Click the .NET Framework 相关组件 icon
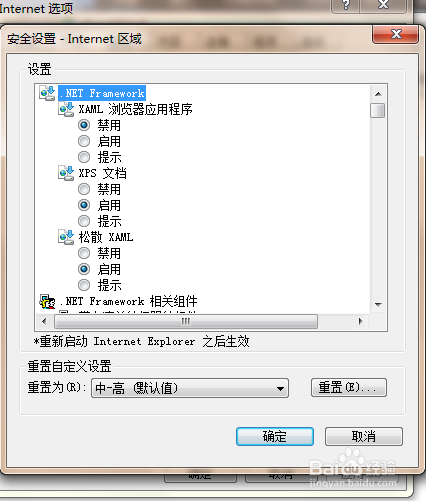The width and height of the screenshot is (426, 501). point(47,301)
